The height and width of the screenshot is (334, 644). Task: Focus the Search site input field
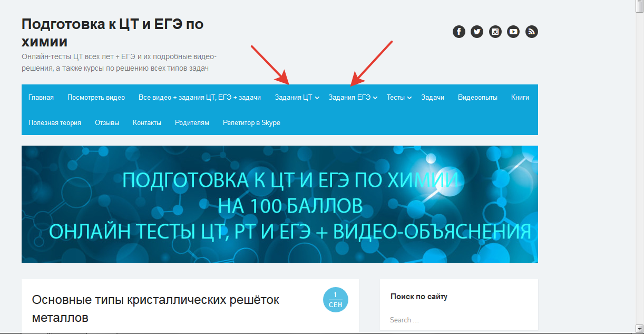click(x=458, y=320)
